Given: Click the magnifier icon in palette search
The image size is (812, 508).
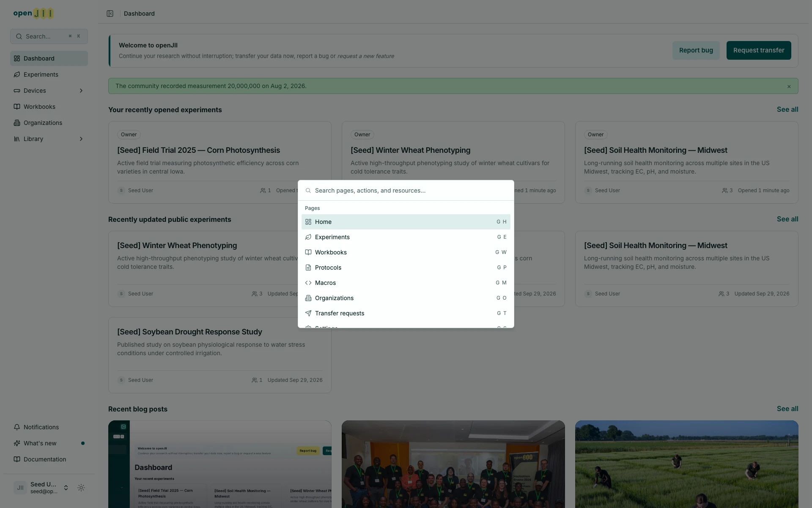Looking at the screenshot, I should (x=308, y=190).
